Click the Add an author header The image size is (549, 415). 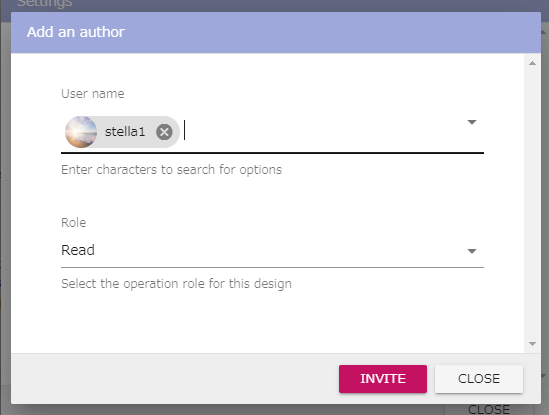pyautogui.click(x=76, y=32)
